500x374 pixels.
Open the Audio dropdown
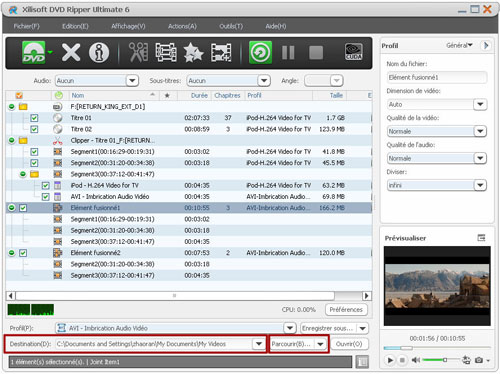point(132,81)
